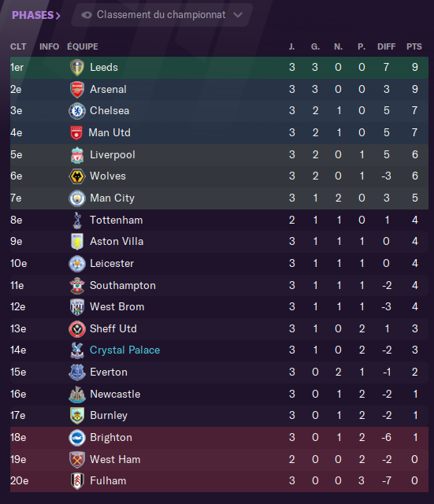Select the Everton club badge
The height and width of the screenshot is (504, 434).
[x=77, y=372]
